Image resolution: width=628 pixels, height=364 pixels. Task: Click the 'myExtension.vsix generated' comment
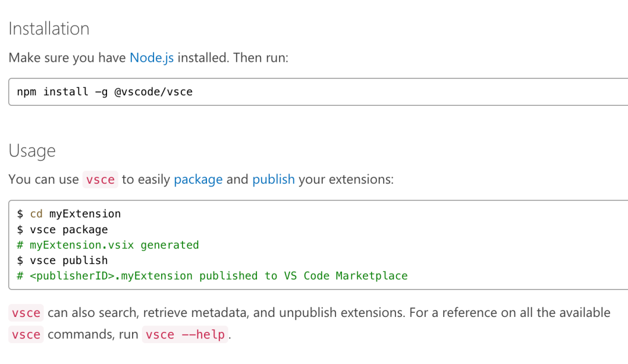(x=108, y=245)
